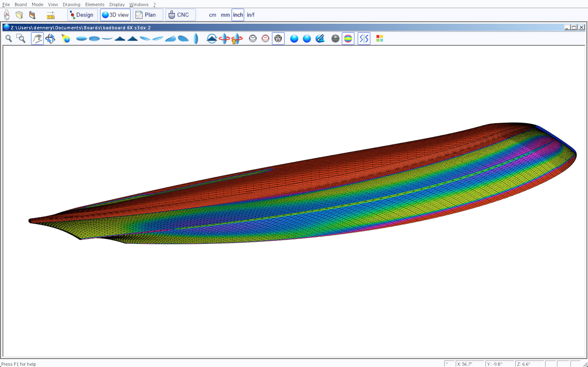Switch to Design mode
The image size is (588, 367).
[x=82, y=15]
